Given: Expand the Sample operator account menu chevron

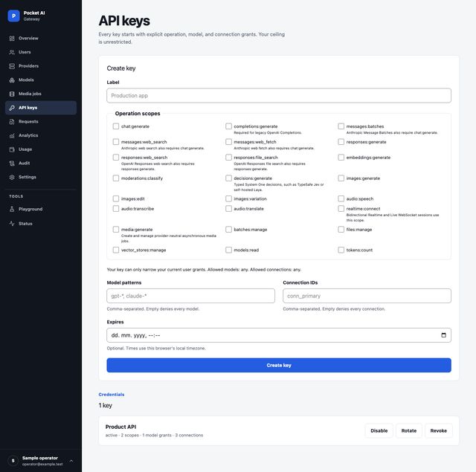Looking at the screenshot, I should coord(71,461).
